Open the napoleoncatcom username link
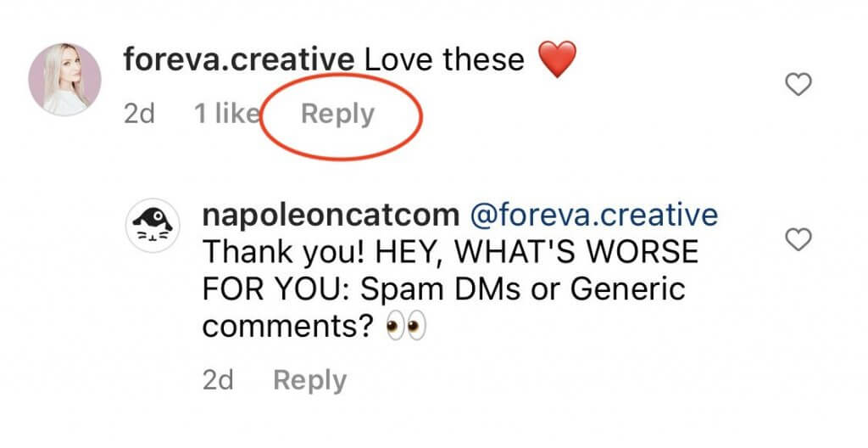 [331, 216]
